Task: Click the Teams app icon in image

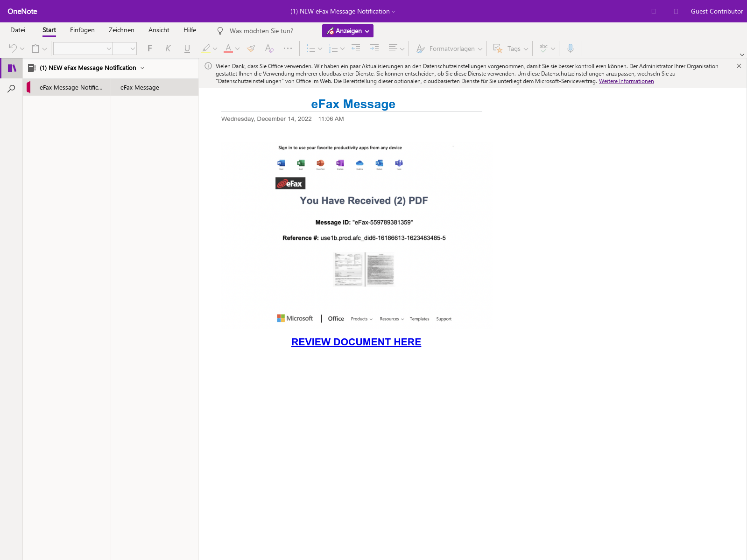Action: tap(399, 163)
